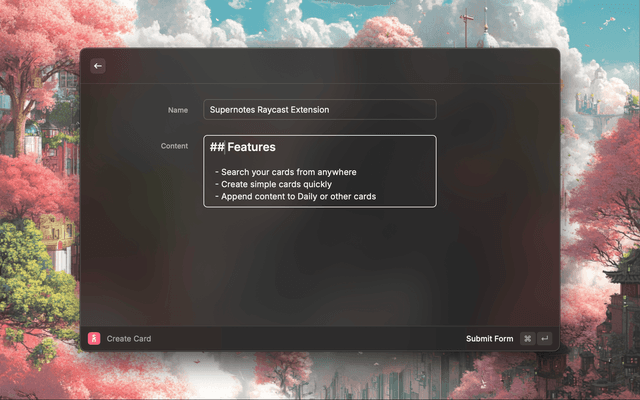Viewport: 640px width, 400px height.
Task: Click line 'Append content to Daily or other cards'
Action: (296, 196)
